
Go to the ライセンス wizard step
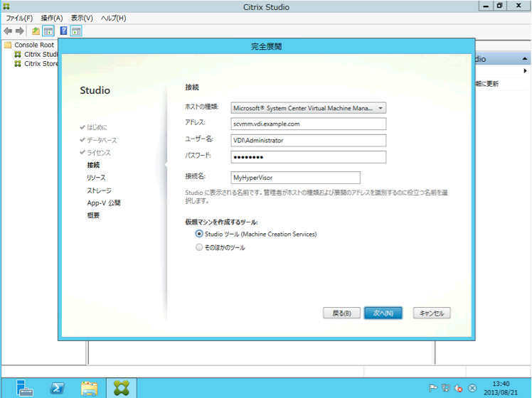99,153
